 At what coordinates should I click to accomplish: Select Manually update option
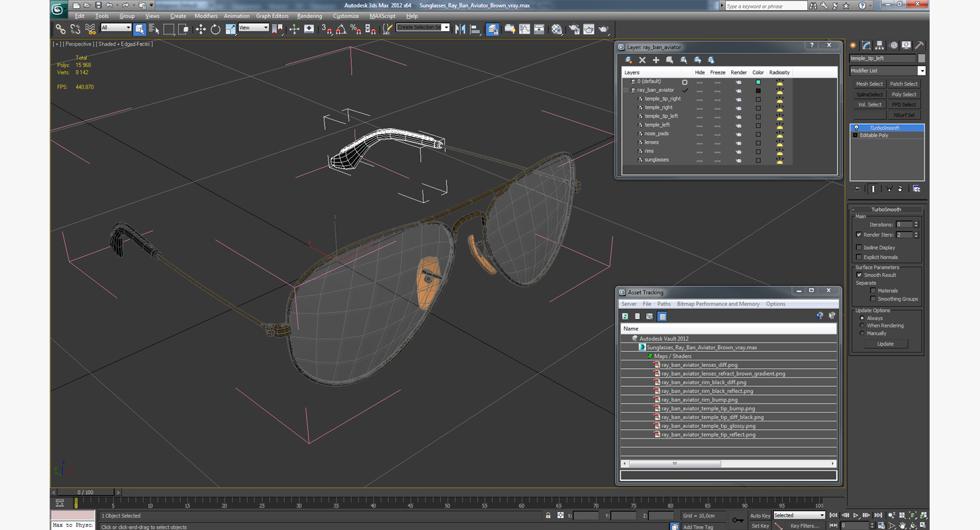pos(861,333)
